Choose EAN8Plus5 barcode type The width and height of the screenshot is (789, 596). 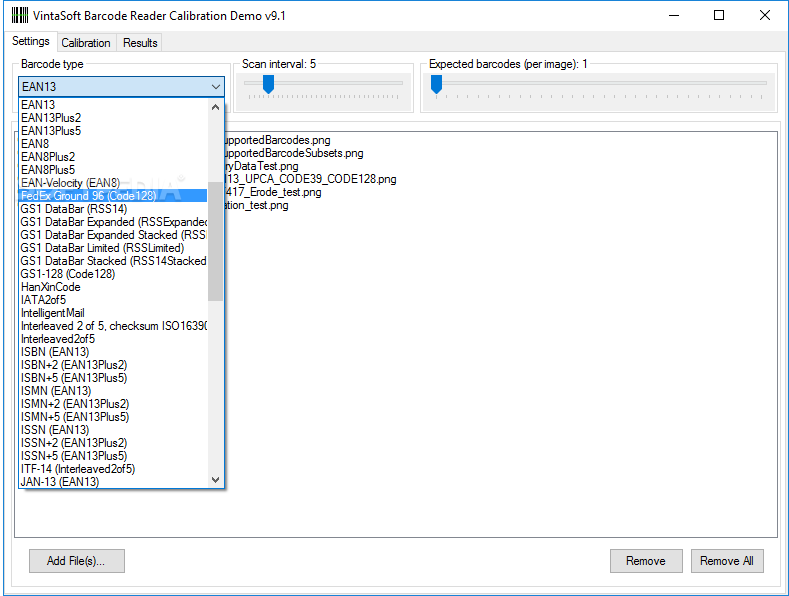click(113, 170)
